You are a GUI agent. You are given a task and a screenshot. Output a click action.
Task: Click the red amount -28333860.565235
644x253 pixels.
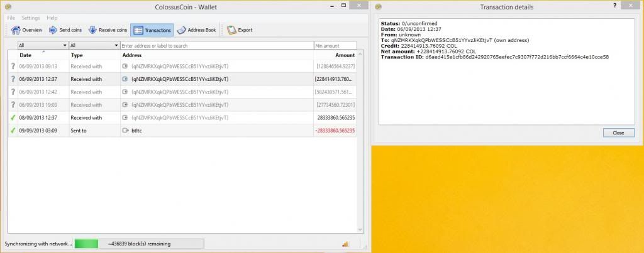click(x=335, y=131)
